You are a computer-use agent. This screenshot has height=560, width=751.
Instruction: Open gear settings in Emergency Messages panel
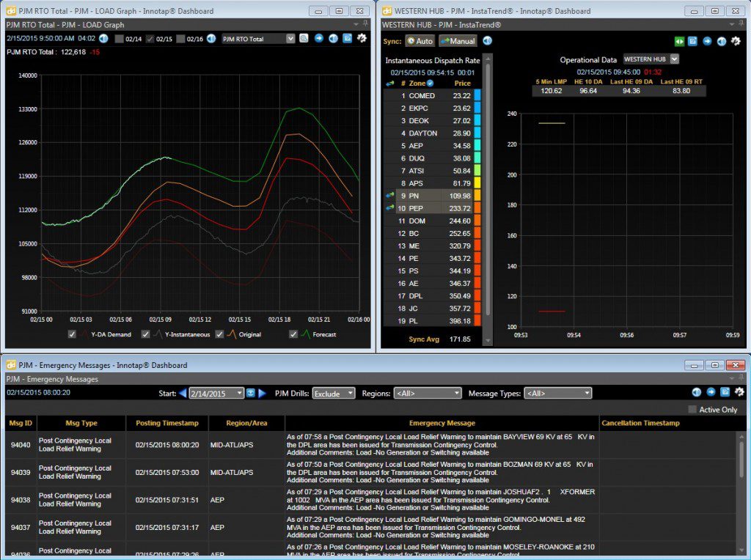[x=739, y=392]
